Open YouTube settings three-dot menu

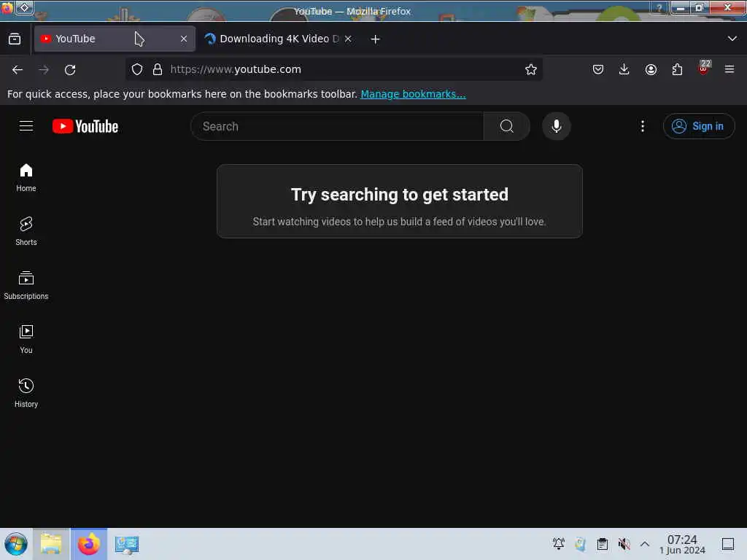(x=642, y=126)
